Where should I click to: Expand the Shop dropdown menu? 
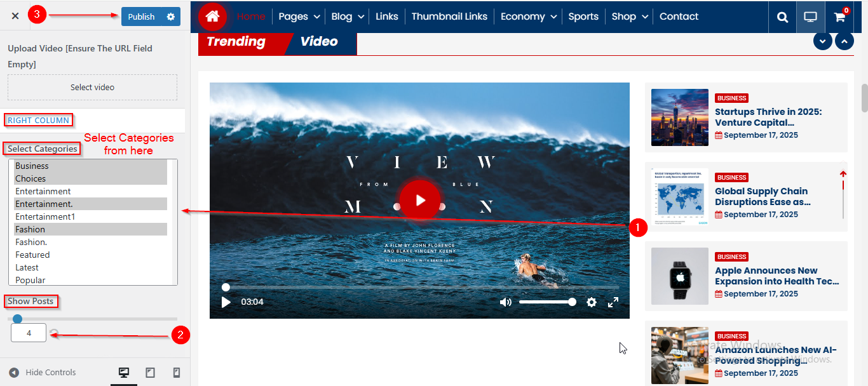click(630, 17)
